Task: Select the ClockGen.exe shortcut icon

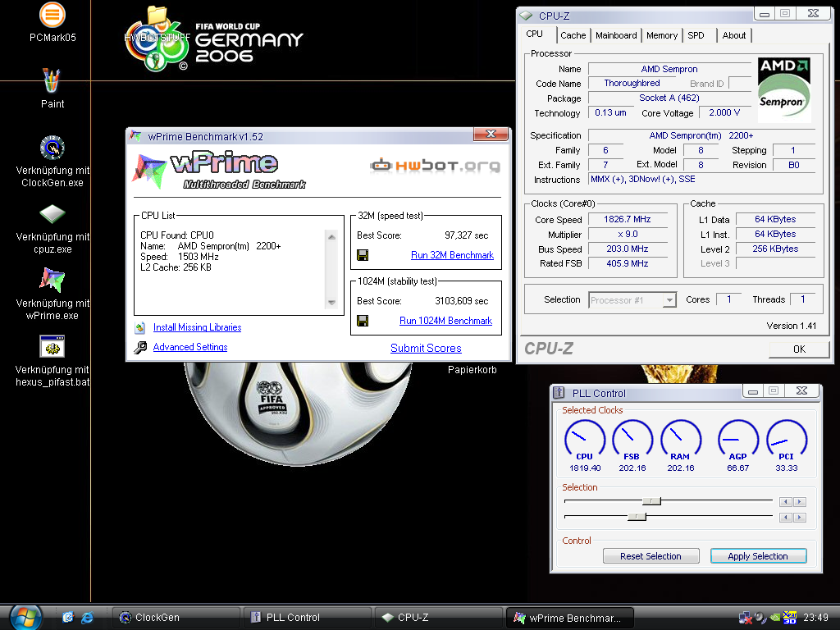Action: pyautogui.click(x=52, y=148)
